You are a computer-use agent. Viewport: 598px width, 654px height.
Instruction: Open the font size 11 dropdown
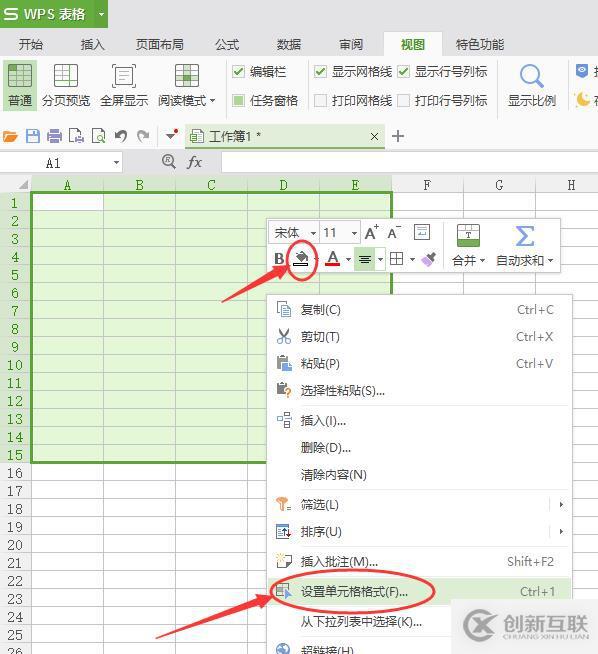click(354, 233)
